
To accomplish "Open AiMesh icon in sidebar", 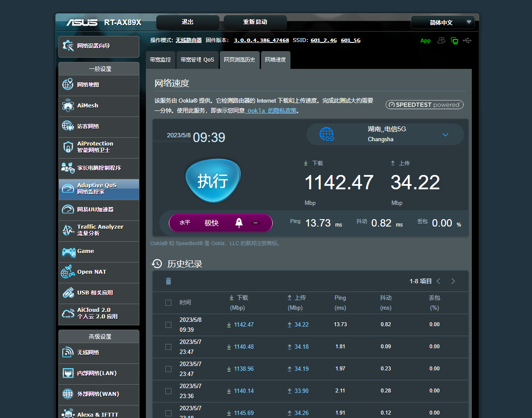I will point(68,105).
